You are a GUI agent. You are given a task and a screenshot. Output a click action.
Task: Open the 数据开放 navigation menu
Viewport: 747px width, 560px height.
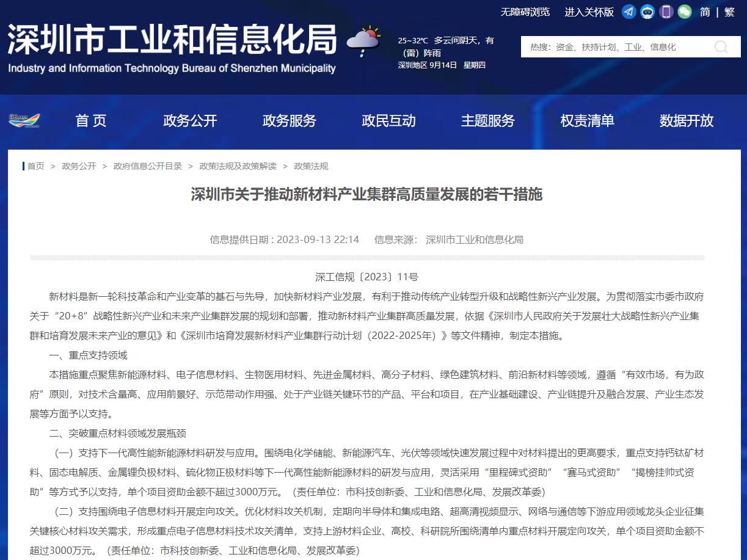[687, 121]
